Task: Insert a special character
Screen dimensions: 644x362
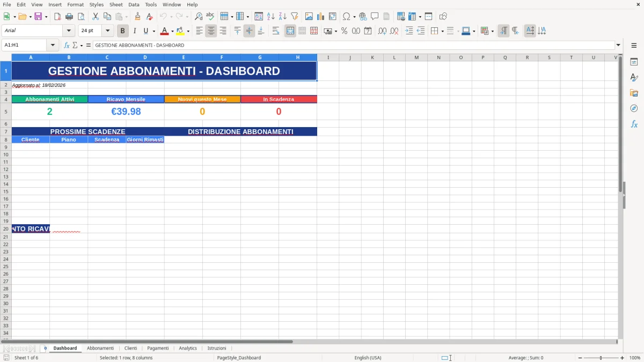Action: (347, 16)
